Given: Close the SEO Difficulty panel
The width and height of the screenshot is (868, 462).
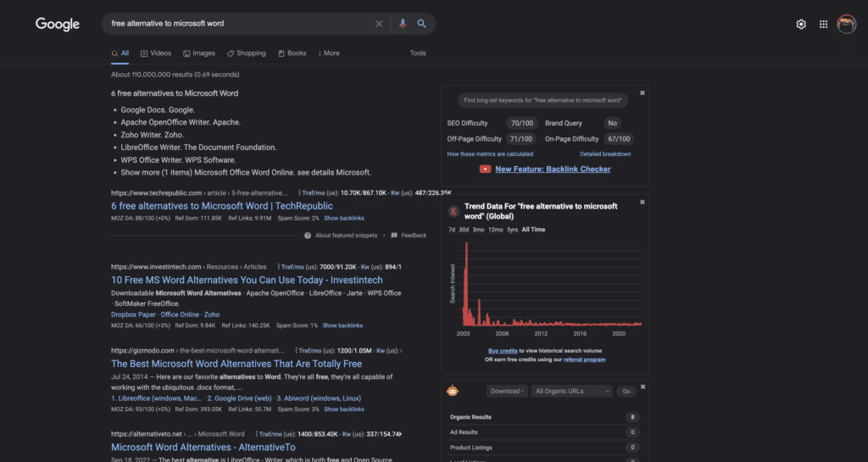Looking at the screenshot, I should 643,93.
